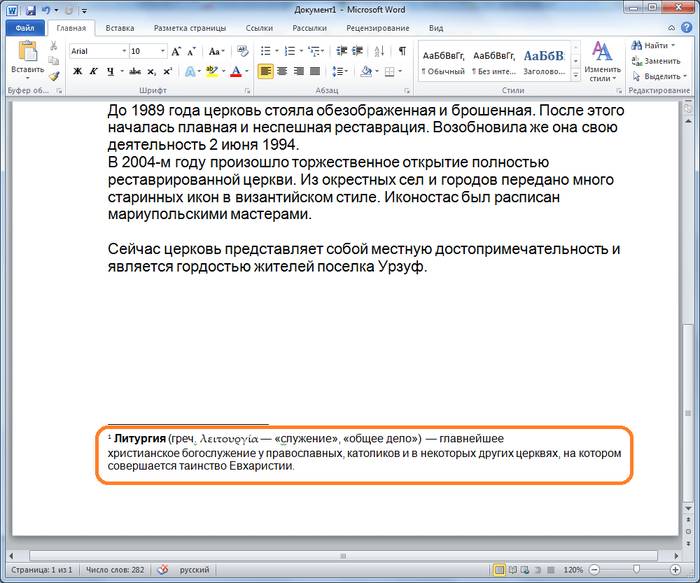The image size is (700, 583).
Task: Open the font size dropdown
Action: tap(162, 51)
